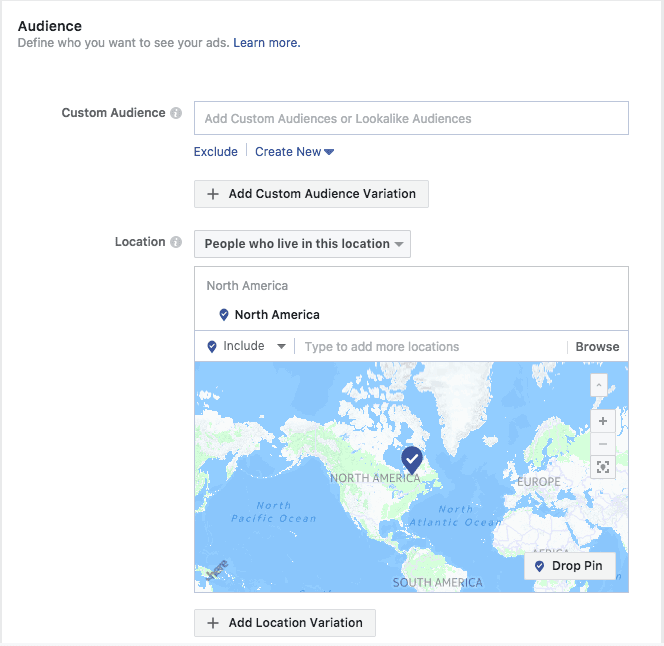Click pin icon beside North America entry
This screenshot has width=664, height=646.
[224, 315]
